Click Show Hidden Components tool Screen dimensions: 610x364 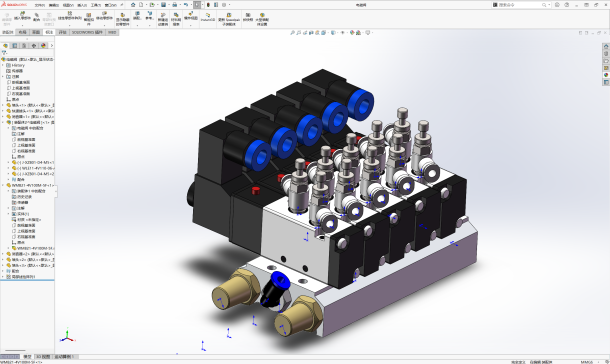[x=123, y=19]
